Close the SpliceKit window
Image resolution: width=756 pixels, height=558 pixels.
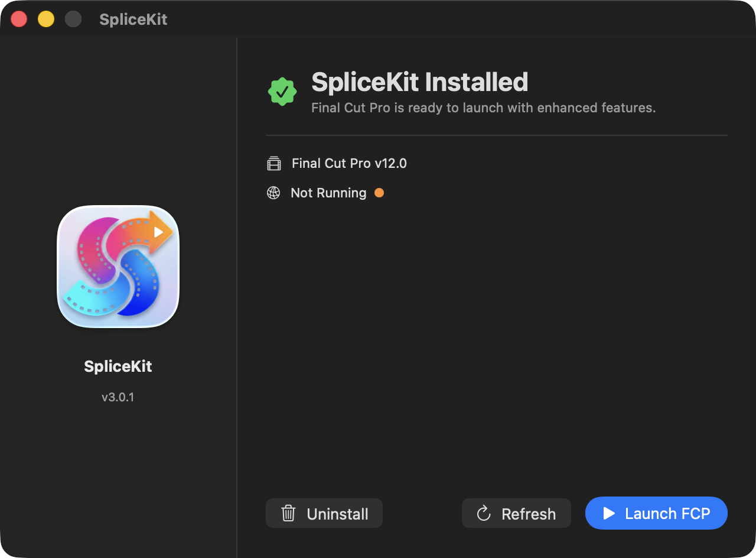point(19,20)
